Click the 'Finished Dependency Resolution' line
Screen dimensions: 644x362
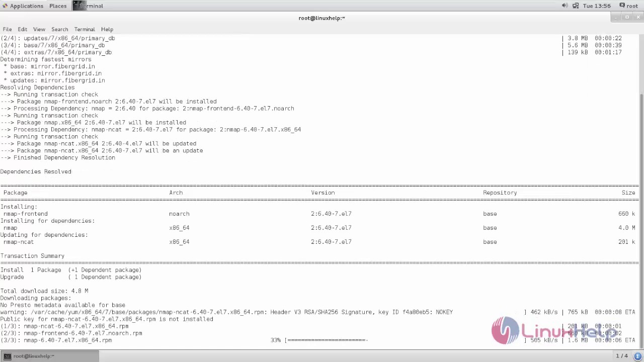tap(58, 157)
